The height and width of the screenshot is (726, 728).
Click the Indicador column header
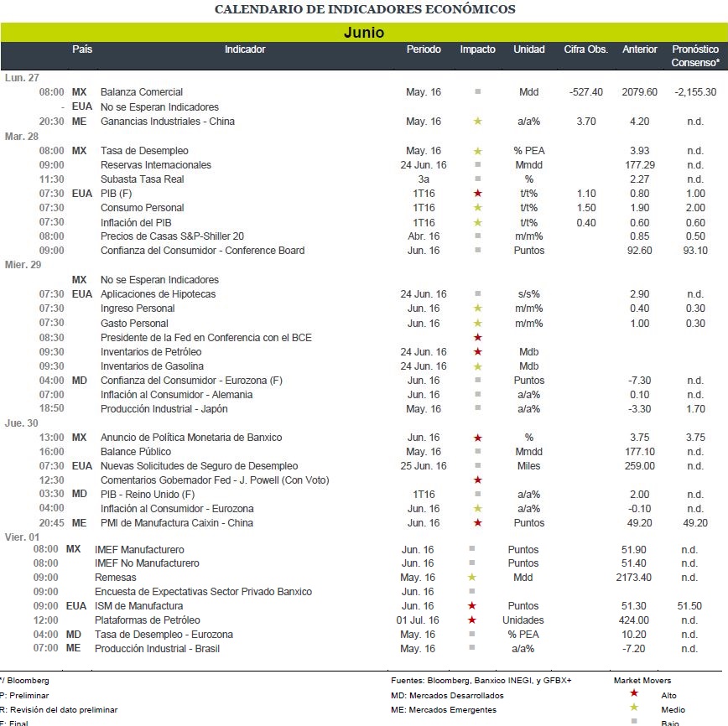[x=245, y=49]
